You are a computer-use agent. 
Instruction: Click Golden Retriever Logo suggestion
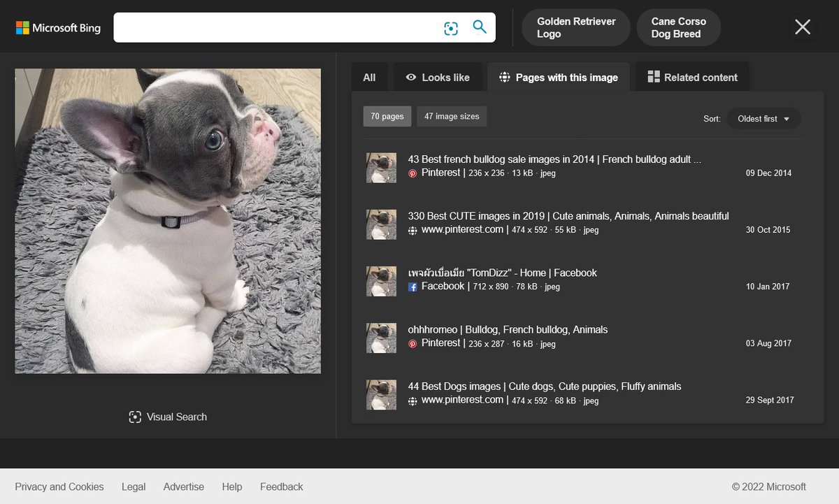576,27
